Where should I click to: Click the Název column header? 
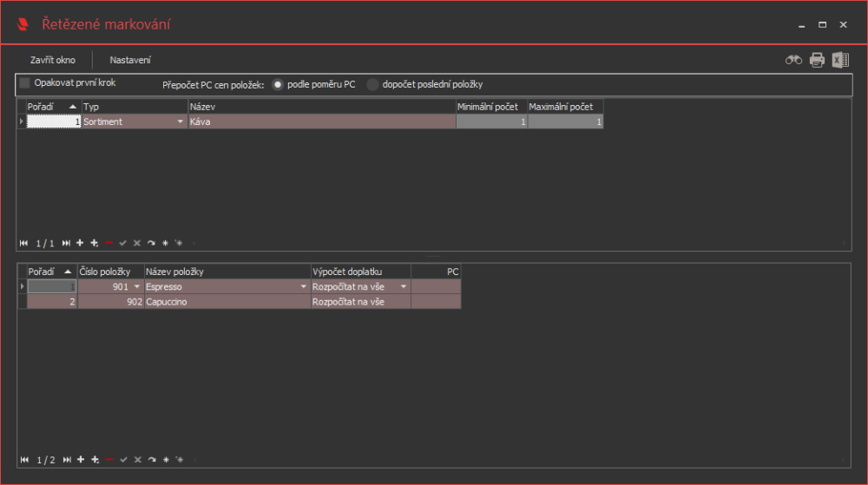322,107
